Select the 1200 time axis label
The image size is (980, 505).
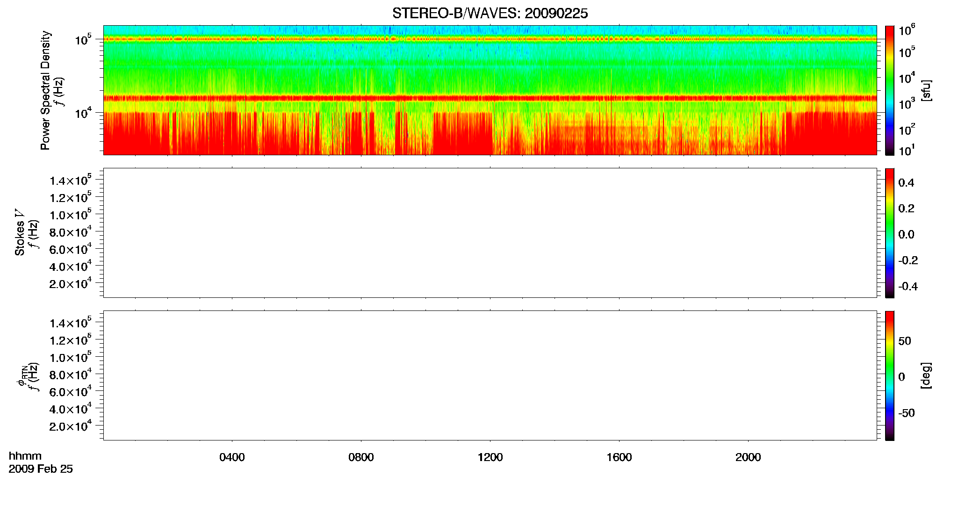pyautogui.click(x=490, y=457)
